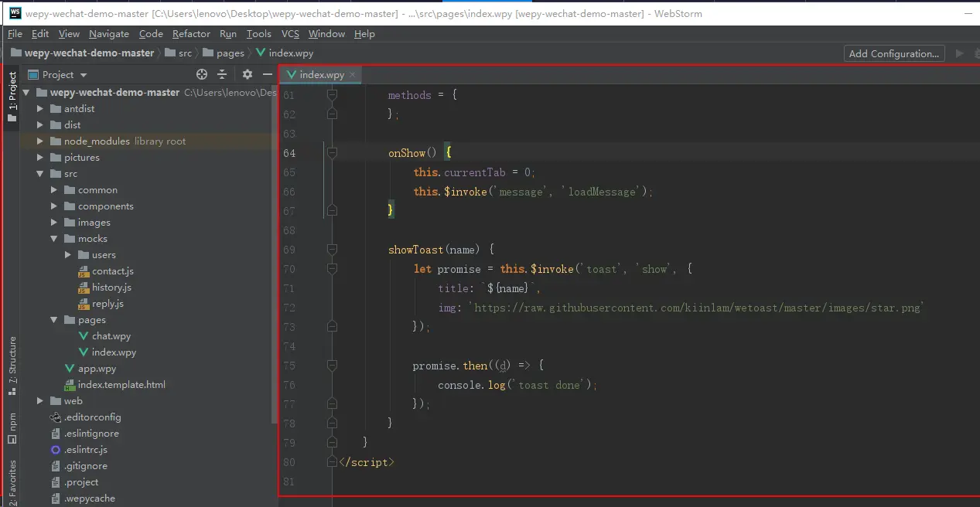Image resolution: width=980 pixels, height=507 pixels.
Task: Click the green Run arrow icon
Action: tap(960, 53)
